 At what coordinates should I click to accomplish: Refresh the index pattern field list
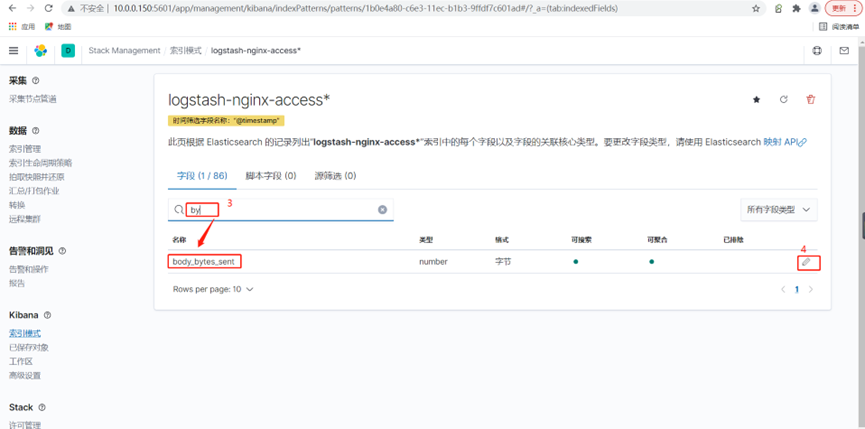pos(783,100)
